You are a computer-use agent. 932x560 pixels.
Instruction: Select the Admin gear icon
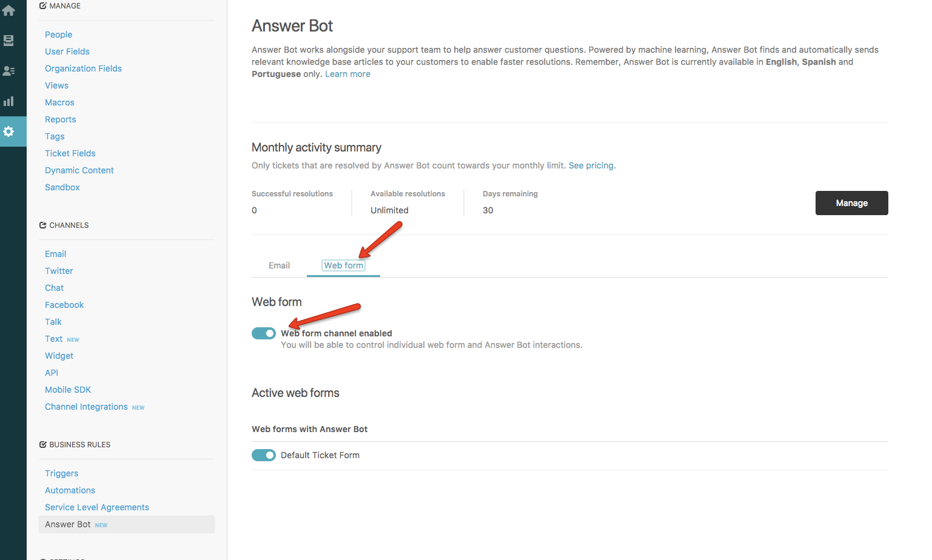[x=8, y=132]
